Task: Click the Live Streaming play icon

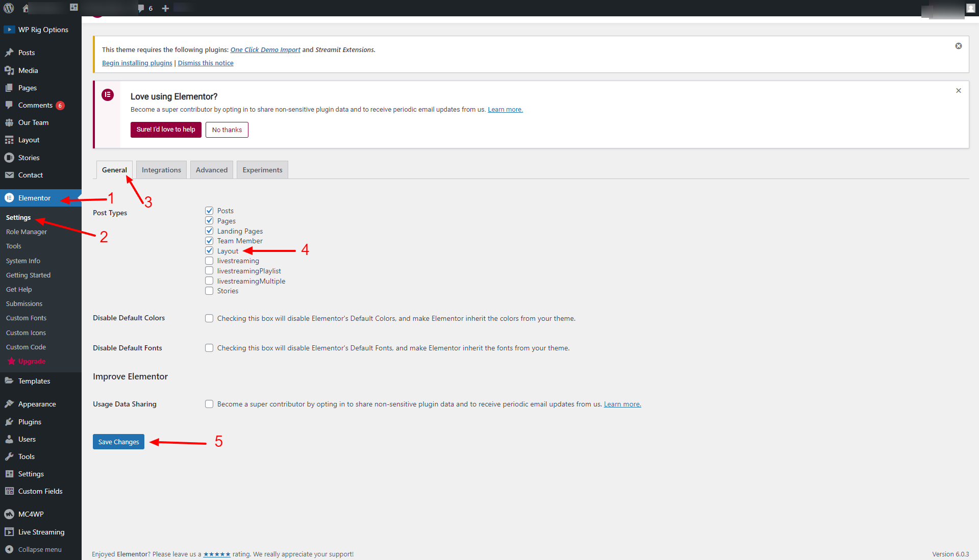Action: (9, 532)
